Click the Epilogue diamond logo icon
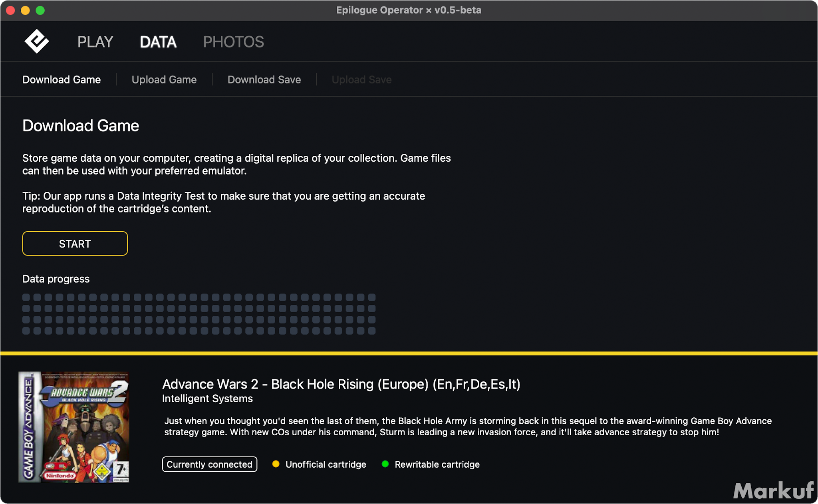This screenshot has height=504, width=818. coord(36,41)
